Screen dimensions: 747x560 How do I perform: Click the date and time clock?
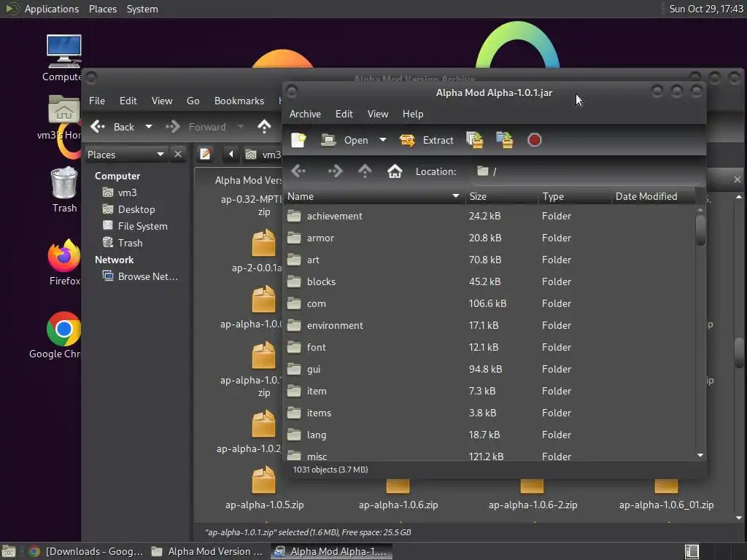tap(705, 9)
